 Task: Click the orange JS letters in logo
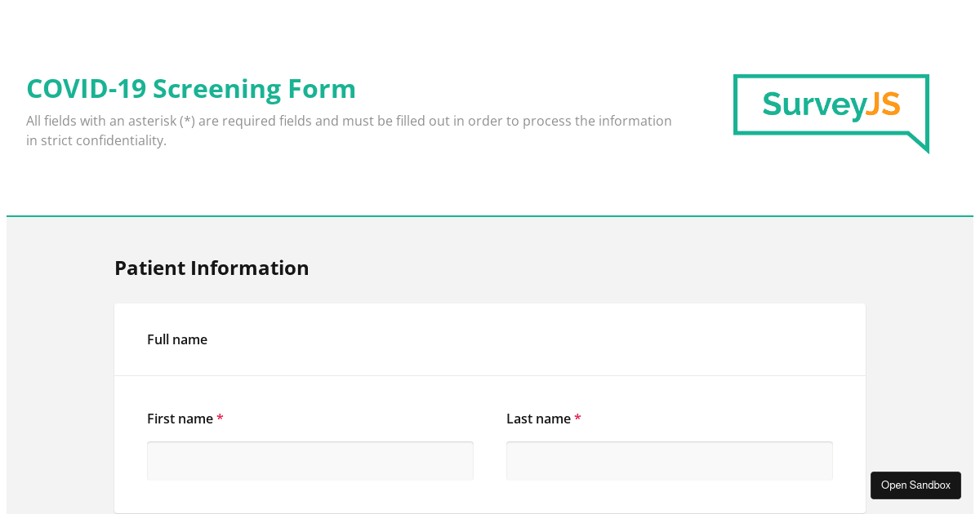click(x=883, y=104)
